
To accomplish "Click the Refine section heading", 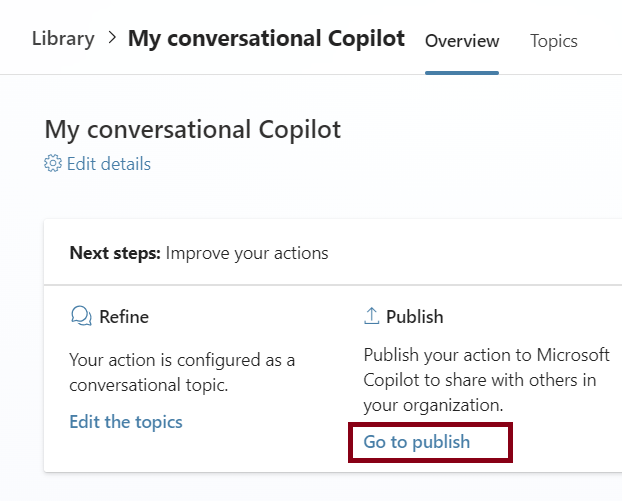I will [x=124, y=316].
